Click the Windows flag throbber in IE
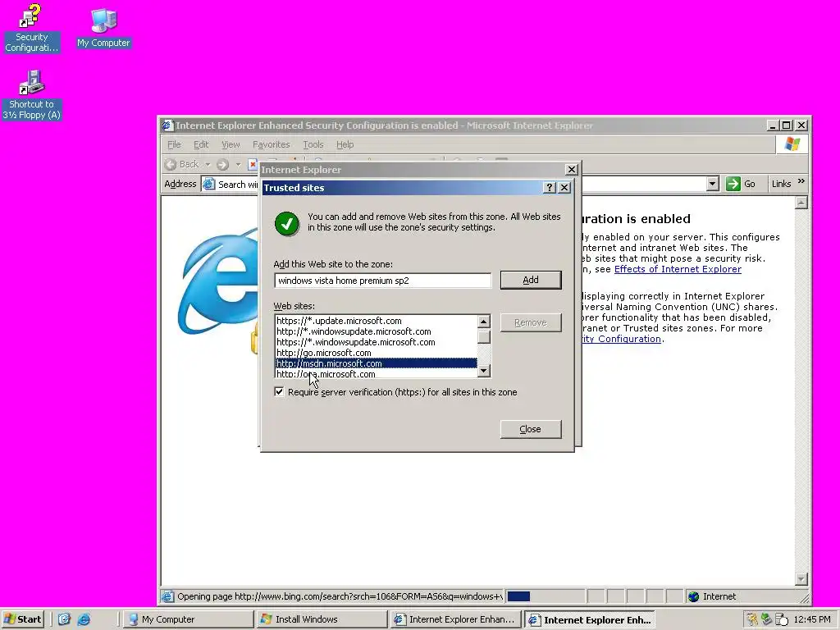The image size is (840, 630). pyautogui.click(x=792, y=144)
